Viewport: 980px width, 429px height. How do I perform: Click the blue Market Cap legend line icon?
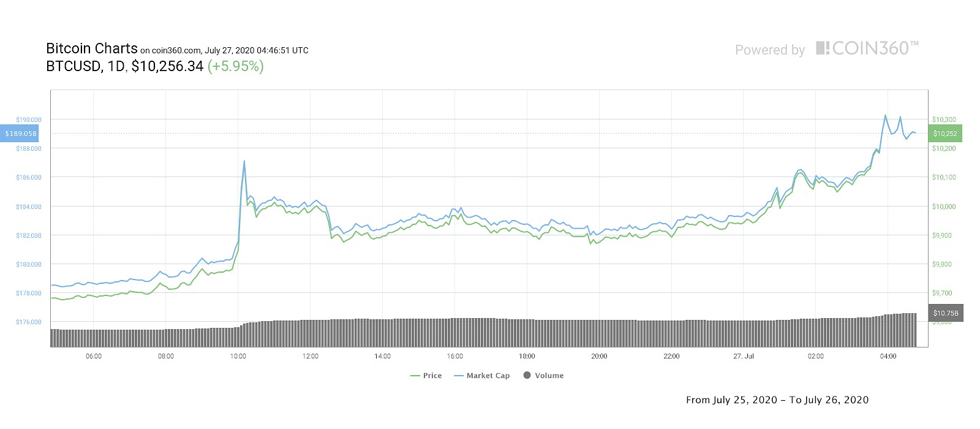[459, 376]
